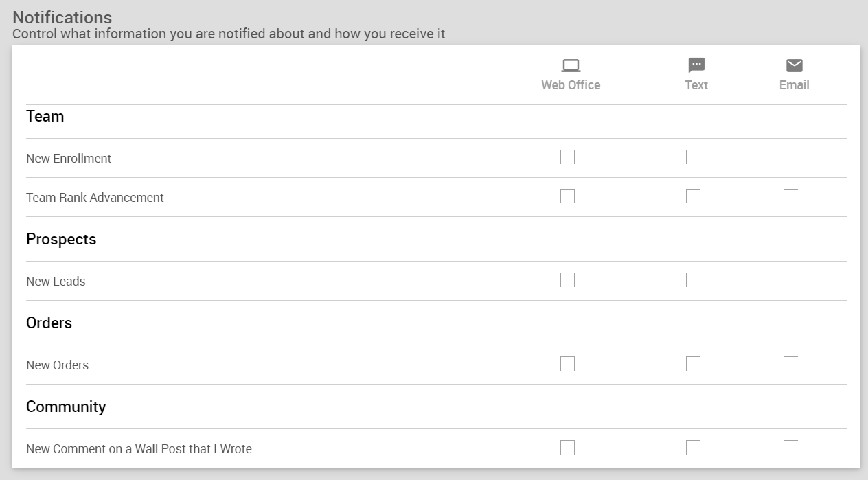The width and height of the screenshot is (868, 480).
Task: Enable Text notifications for New Enrollment
Action: point(694,157)
